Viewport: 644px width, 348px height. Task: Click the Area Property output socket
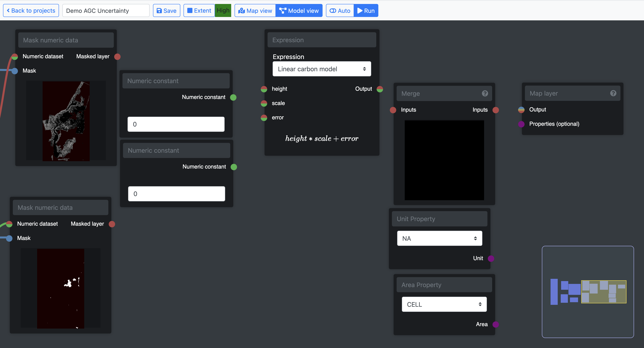(x=496, y=324)
